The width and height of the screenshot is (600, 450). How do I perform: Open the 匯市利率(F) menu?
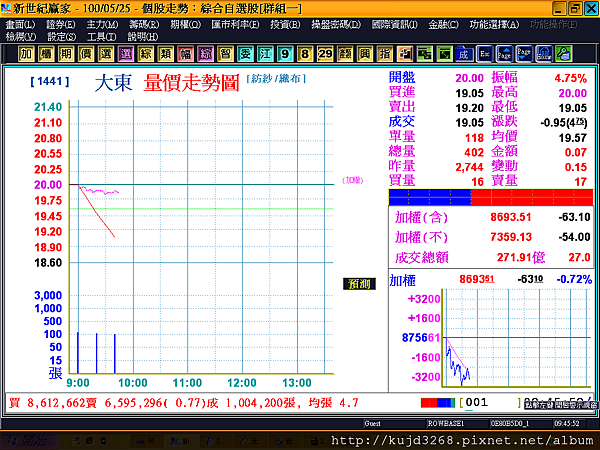(235, 24)
